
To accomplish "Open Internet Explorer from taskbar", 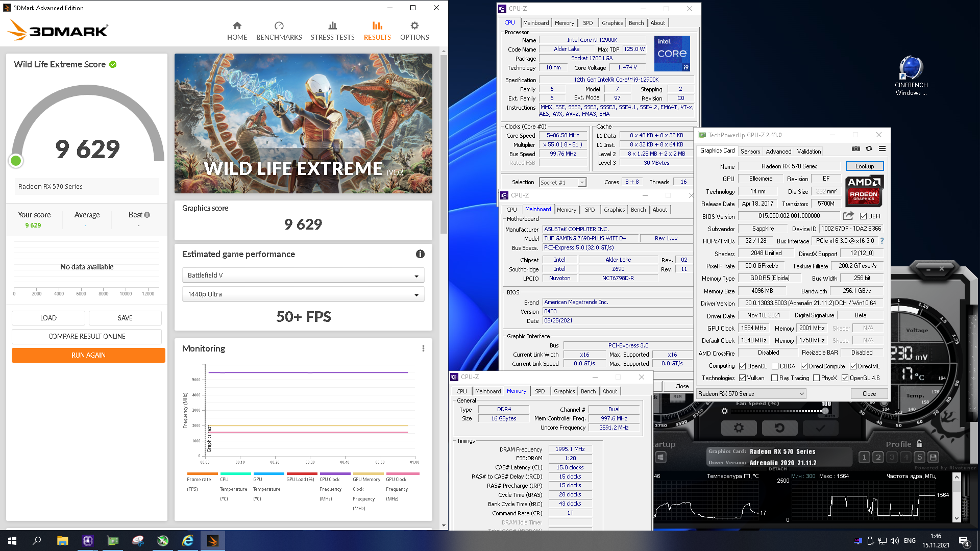I will tap(188, 541).
